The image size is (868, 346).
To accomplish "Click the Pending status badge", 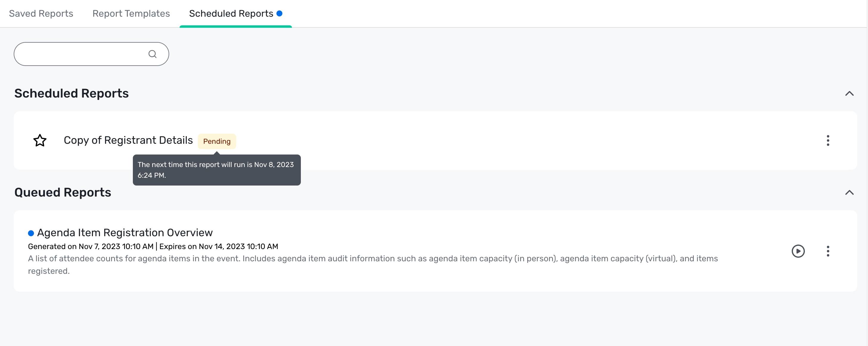I will [217, 141].
